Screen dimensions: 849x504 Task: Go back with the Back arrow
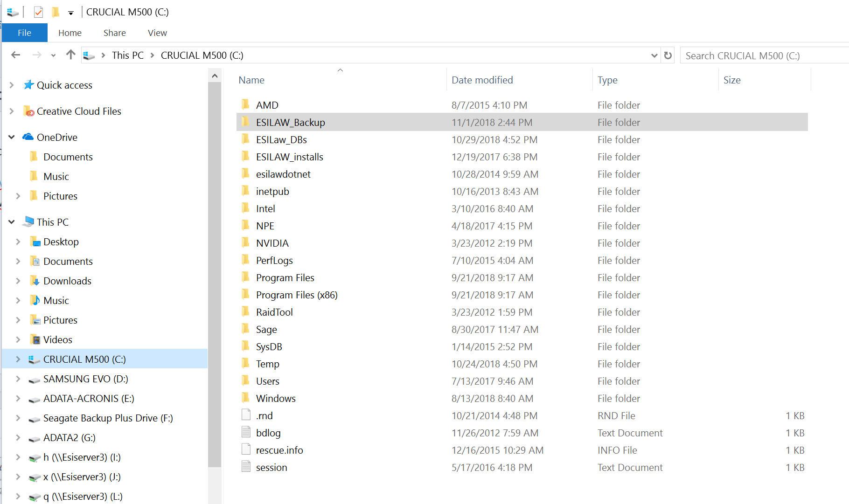tap(16, 55)
